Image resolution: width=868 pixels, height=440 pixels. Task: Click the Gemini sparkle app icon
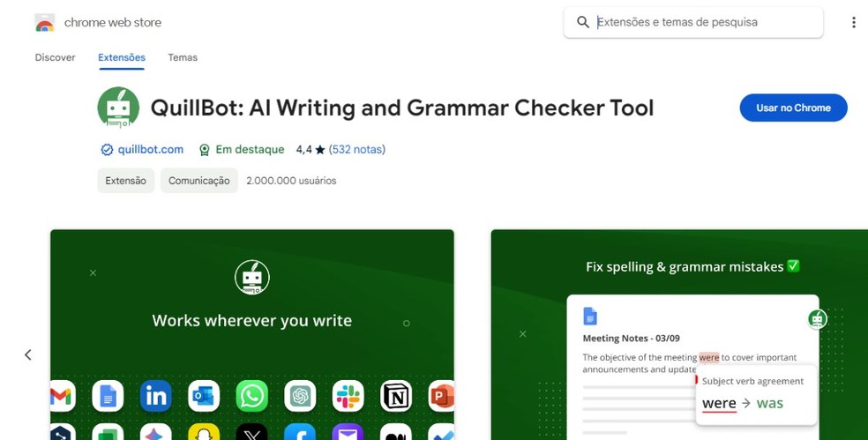155,432
